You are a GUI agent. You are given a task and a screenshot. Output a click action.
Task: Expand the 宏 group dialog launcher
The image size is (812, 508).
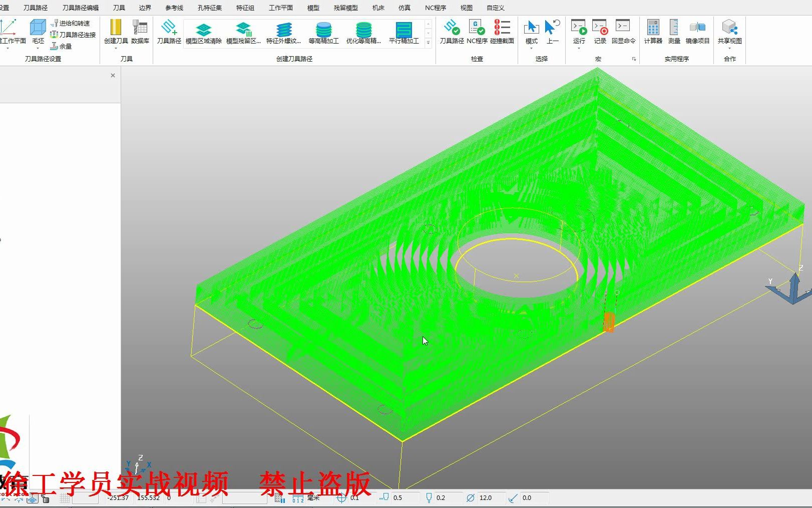point(634,59)
